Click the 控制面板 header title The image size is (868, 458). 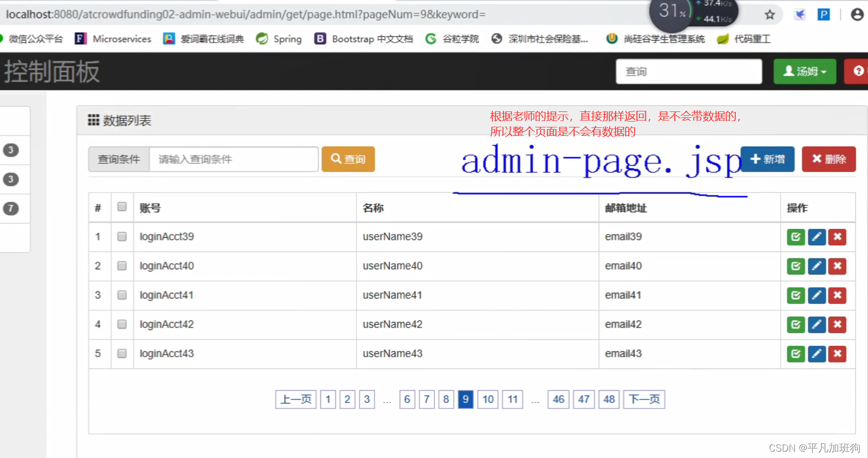[x=52, y=71]
